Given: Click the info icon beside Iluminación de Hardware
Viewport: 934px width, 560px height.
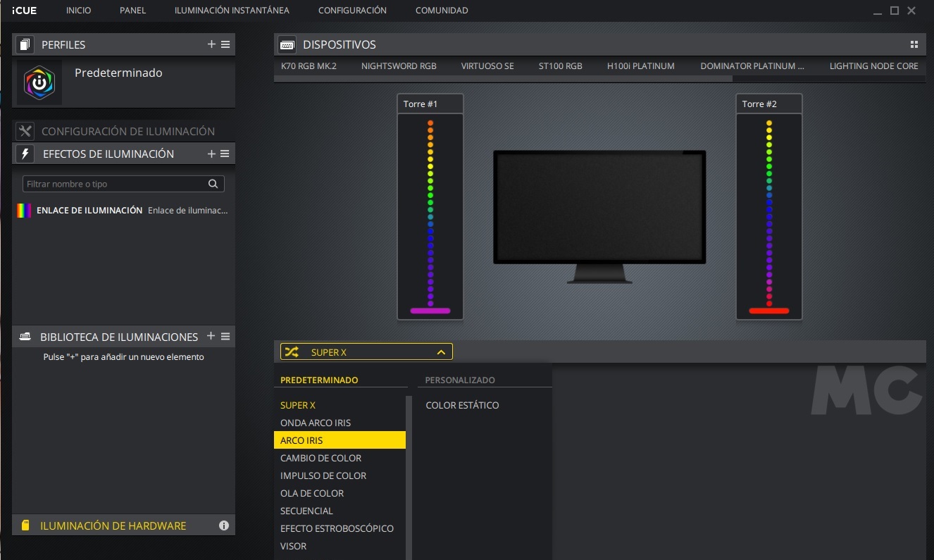Looking at the screenshot, I should [224, 525].
